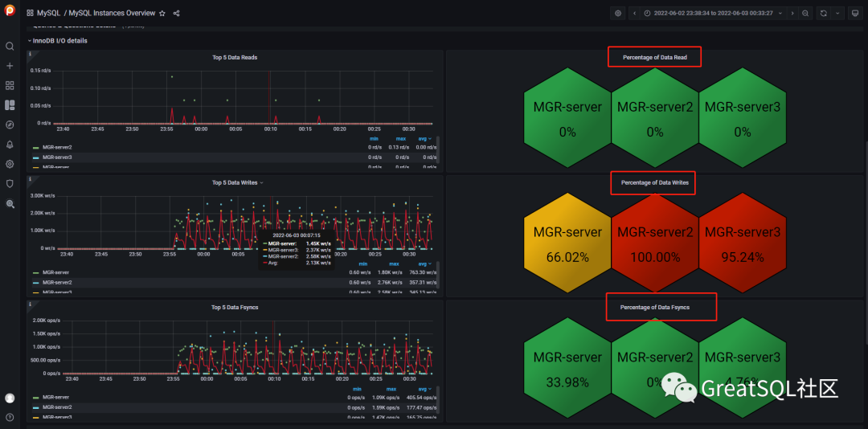868x429 pixels.
Task: Open the refresh interval dropdown
Action: point(837,13)
